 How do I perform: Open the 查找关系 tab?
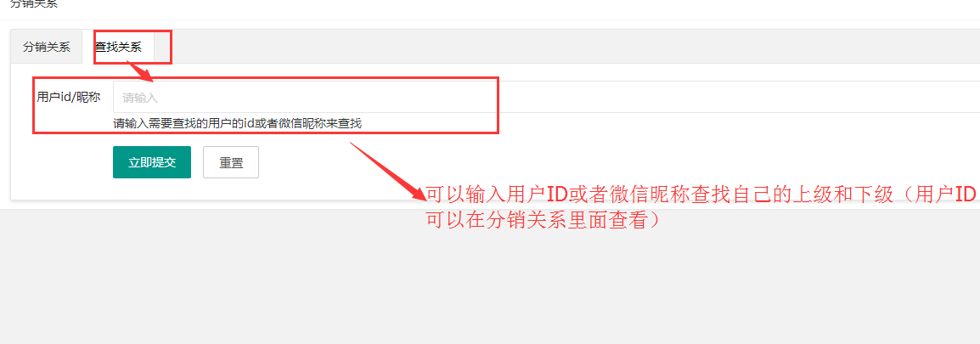pyautogui.click(x=118, y=47)
